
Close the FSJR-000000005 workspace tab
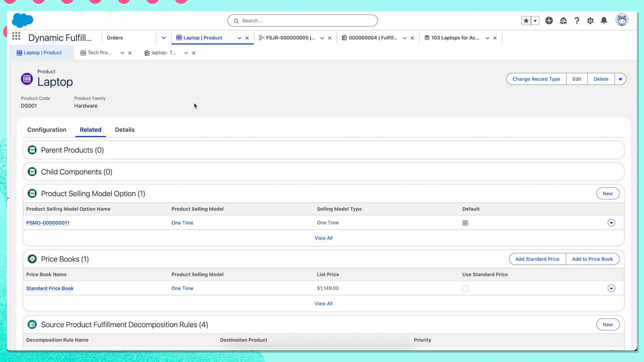(x=329, y=38)
